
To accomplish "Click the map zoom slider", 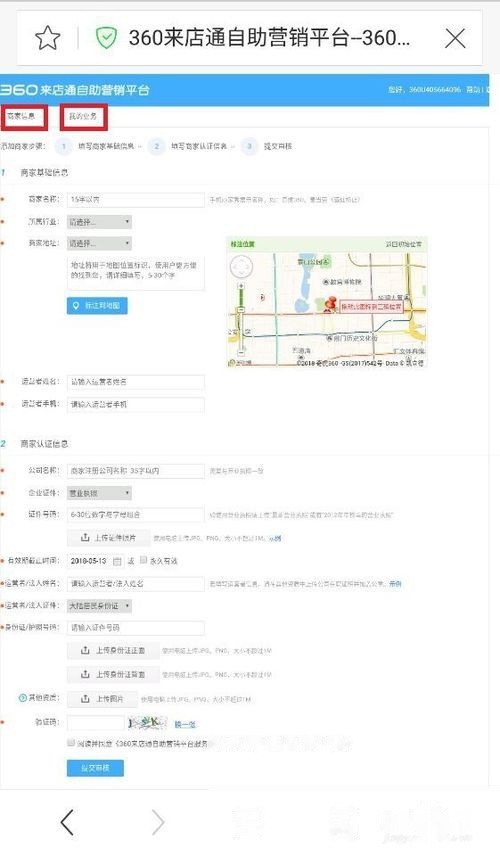I will click(241, 318).
